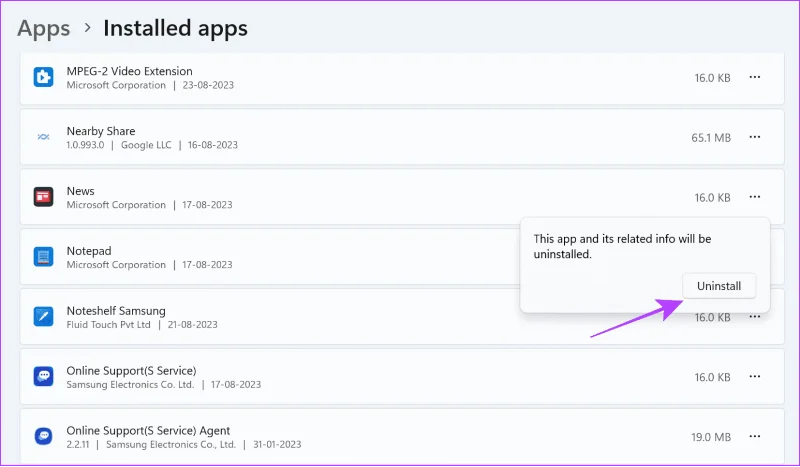Click the 16-08-2023 install date
This screenshot has height=467, width=800.
point(213,145)
